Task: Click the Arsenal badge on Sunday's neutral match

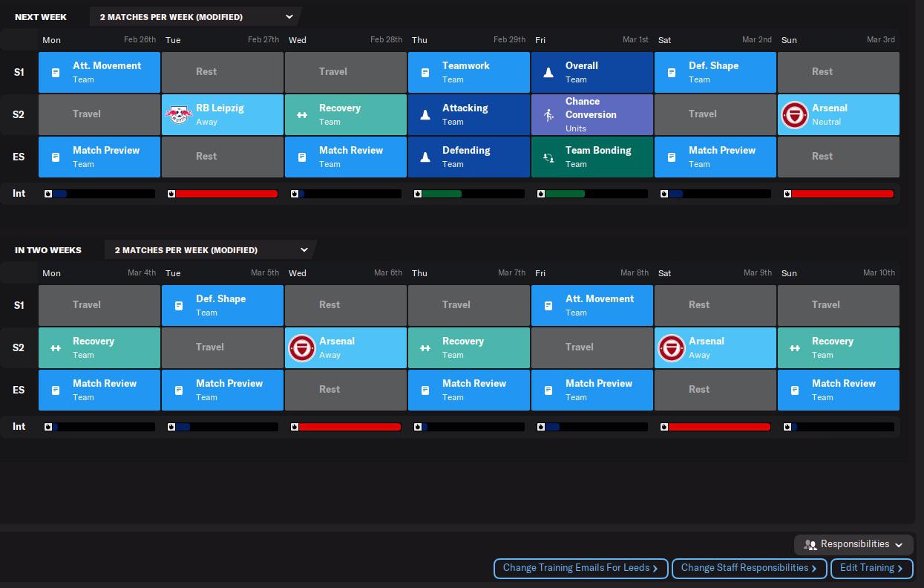Action: 794,114
